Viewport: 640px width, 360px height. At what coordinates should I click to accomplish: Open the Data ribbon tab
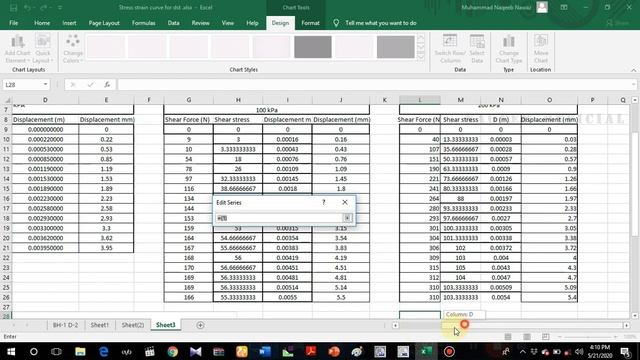coord(173,23)
